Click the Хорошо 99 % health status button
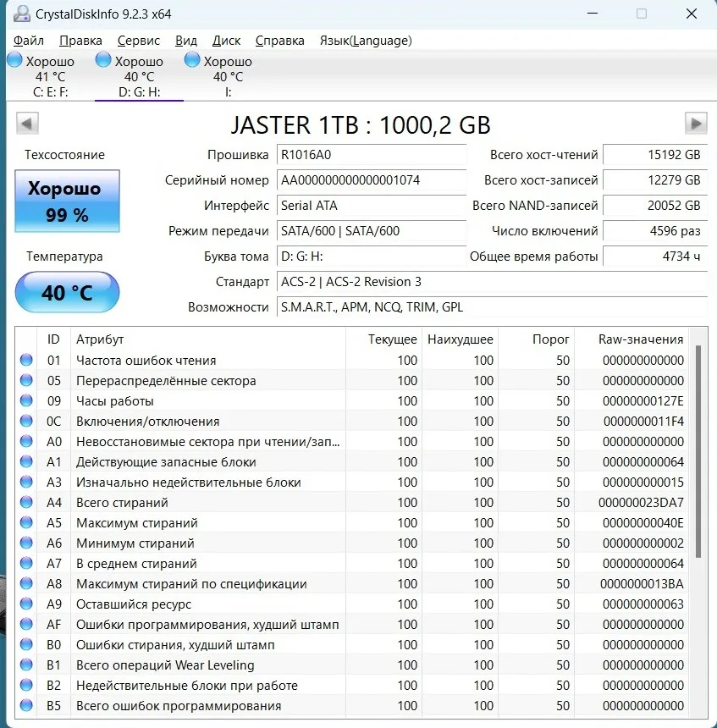Viewport: 717px width, 728px height. pos(68,201)
